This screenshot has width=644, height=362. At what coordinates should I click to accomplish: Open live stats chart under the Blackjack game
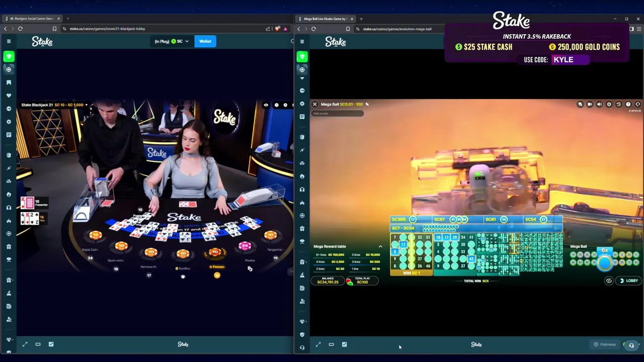click(x=51, y=344)
